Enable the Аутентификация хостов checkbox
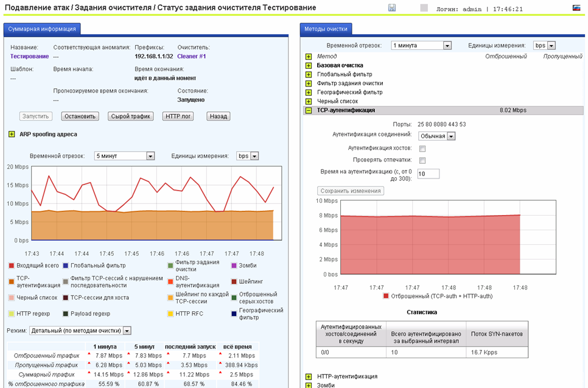This screenshot has height=388, width=588. [422, 149]
